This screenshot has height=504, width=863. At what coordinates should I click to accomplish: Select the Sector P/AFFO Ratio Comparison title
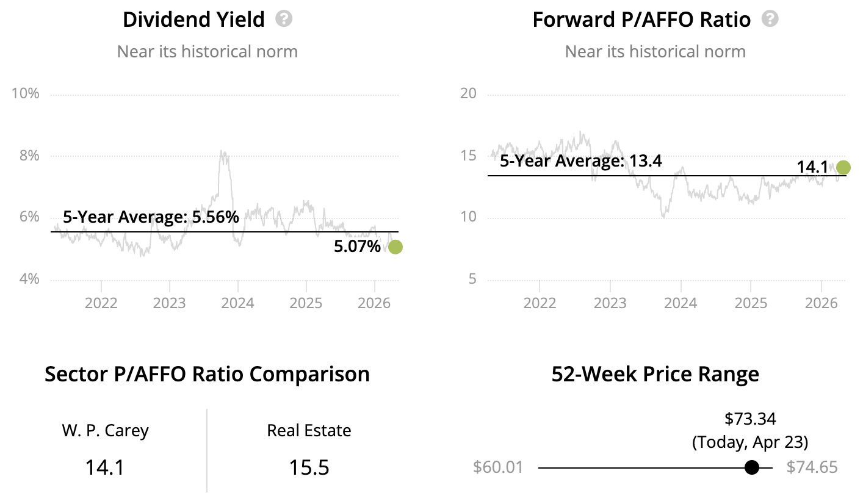207,373
